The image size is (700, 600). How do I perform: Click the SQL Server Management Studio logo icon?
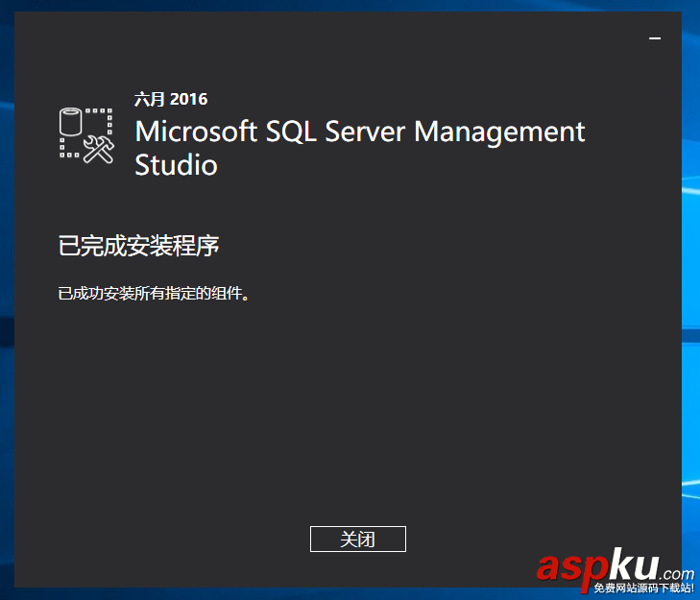click(x=86, y=133)
